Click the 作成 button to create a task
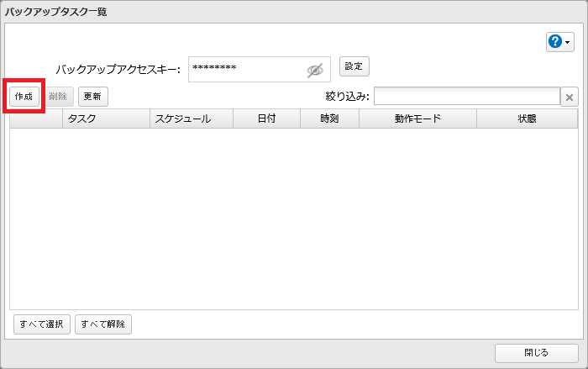The width and height of the screenshot is (588, 369). [x=24, y=97]
